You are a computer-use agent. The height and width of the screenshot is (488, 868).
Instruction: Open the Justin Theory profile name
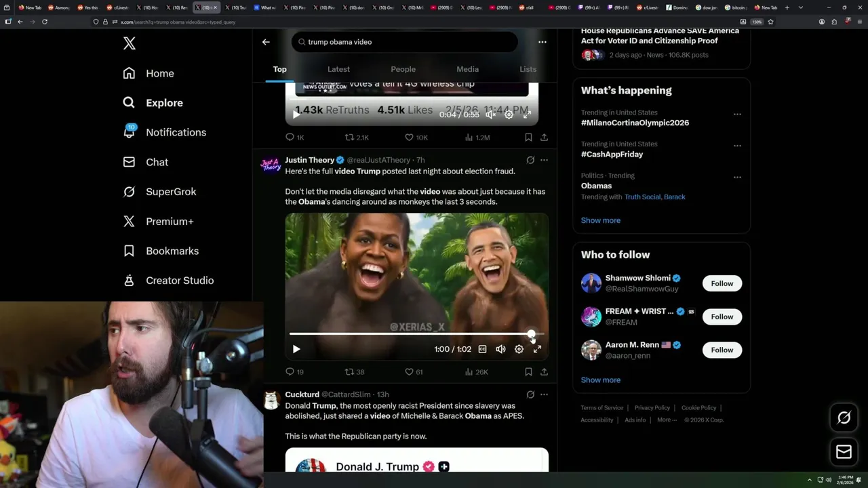tap(309, 160)
